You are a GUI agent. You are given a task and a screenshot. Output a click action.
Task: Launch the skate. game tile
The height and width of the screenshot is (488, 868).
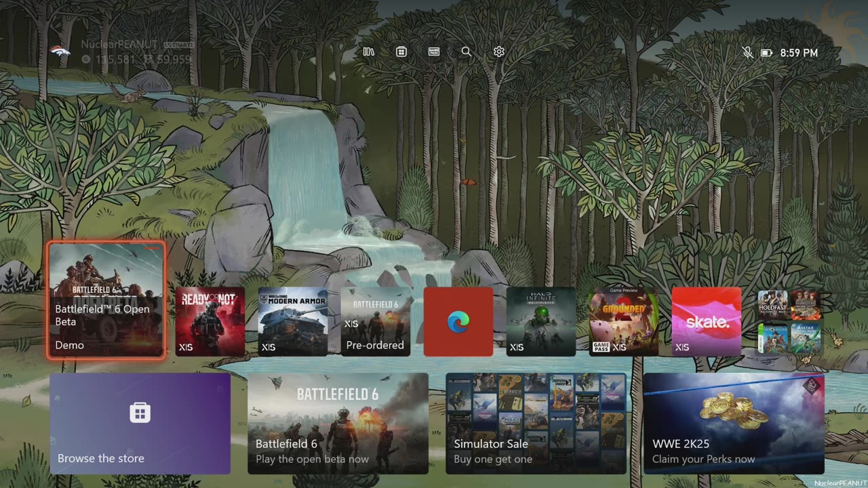[707, 321]
